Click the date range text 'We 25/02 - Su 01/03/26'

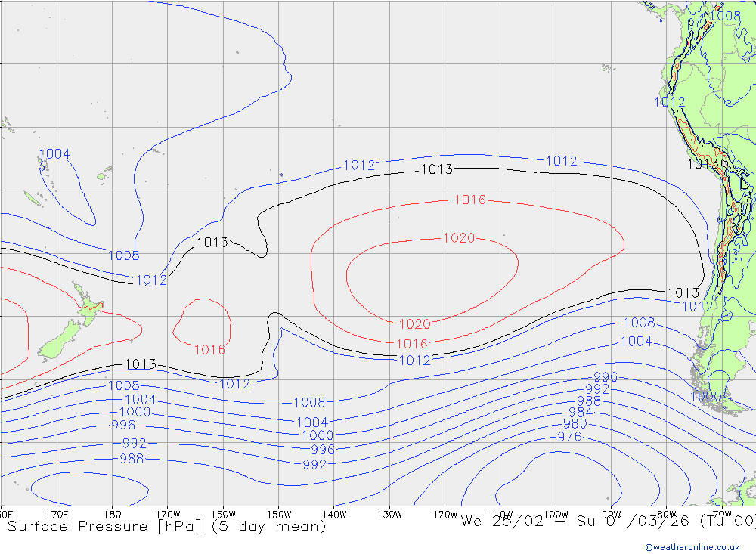tap(575, 522)
